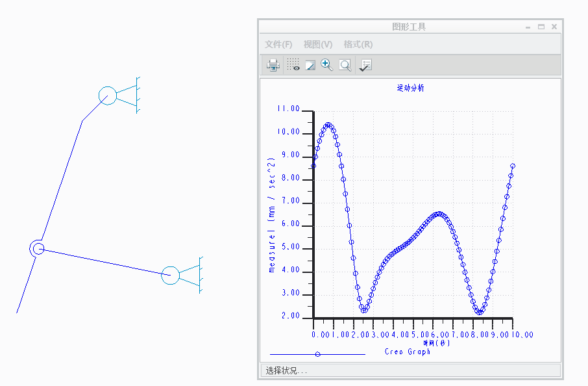Screen dimensions: 588x386
Task: Maximize the 图形工具 window
Action: point(541,27)
